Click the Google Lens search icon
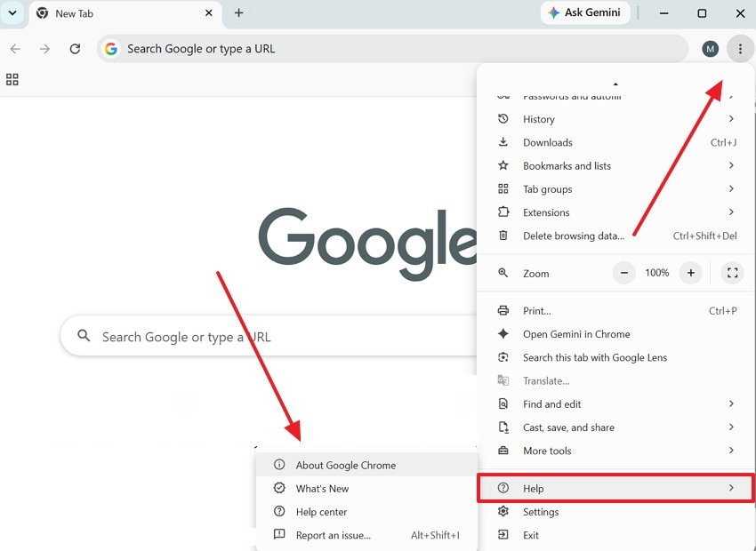 click(503, 357)
